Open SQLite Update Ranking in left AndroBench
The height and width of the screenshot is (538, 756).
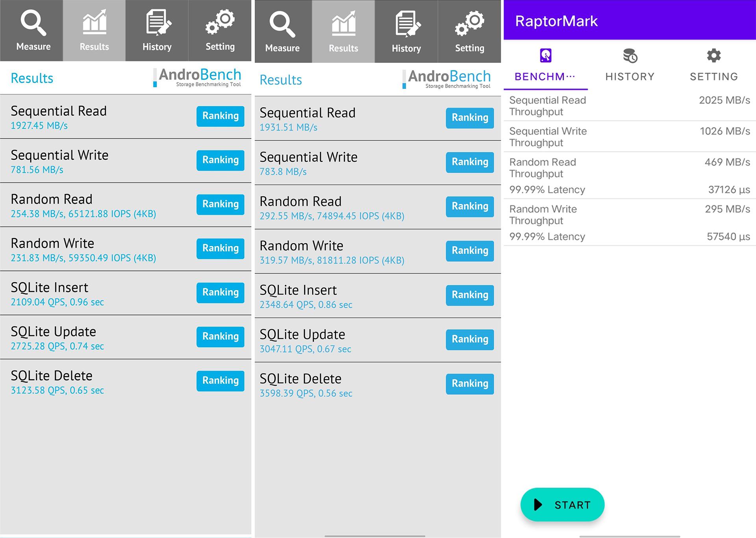(x=220, y=336)
